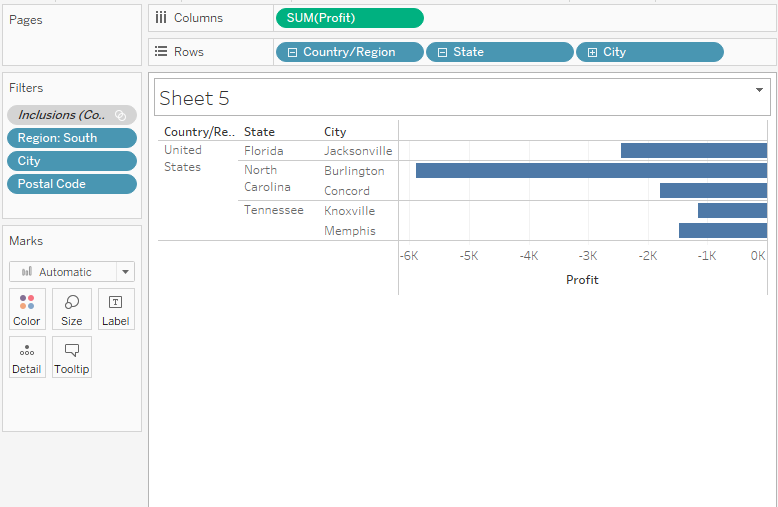The width and height of the screenshot is (778, 507).
Task: Open the Sheet 5 title dropdown arrow
Action: click(760, 90)
